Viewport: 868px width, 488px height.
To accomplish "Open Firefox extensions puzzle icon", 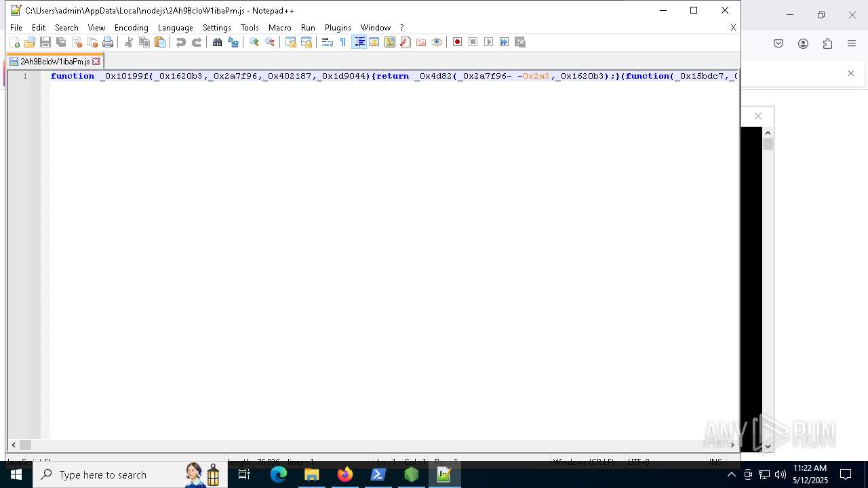I will 827,43.
